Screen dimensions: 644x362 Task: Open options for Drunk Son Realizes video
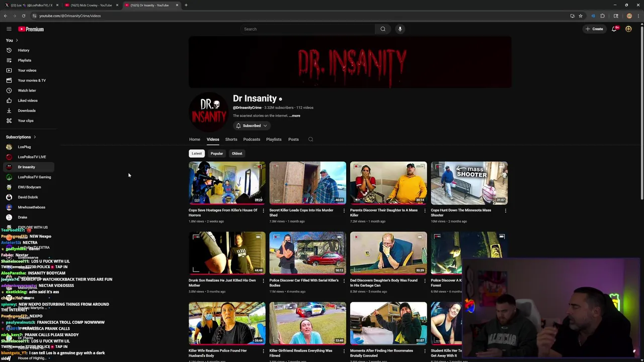pos(263,281)
